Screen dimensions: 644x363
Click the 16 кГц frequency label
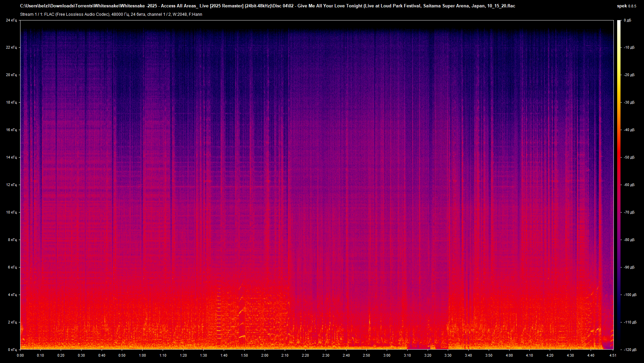(x=11, y=130)
